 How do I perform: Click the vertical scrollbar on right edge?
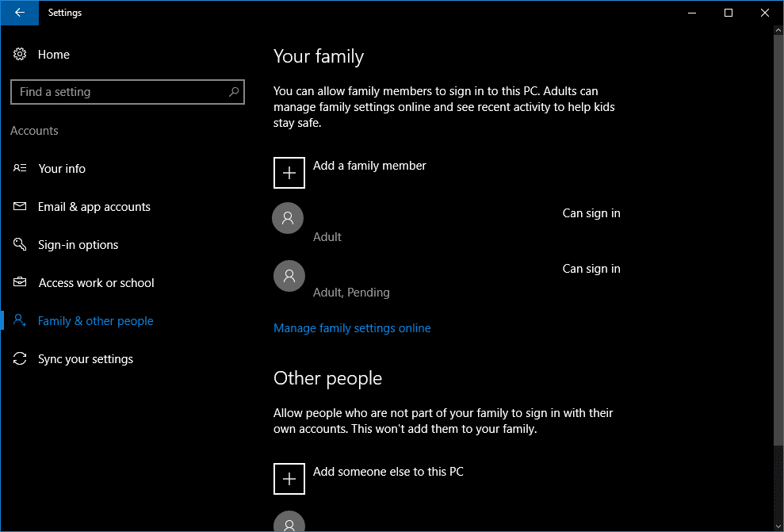778,238
